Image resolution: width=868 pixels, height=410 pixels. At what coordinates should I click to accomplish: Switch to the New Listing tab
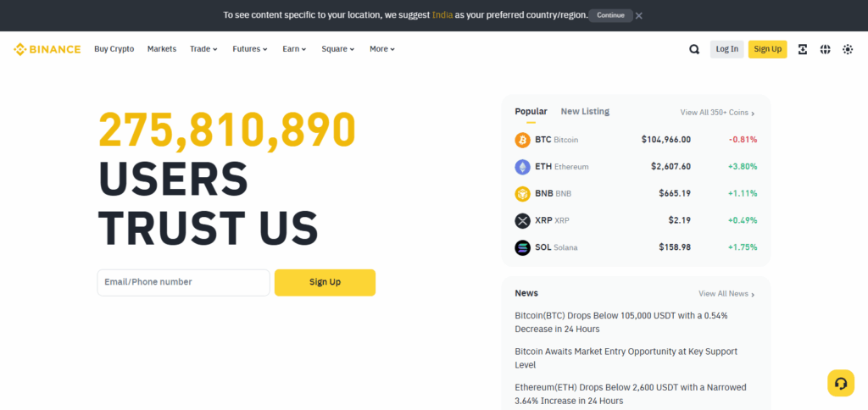pyautogui.click(x=585, y=112)
